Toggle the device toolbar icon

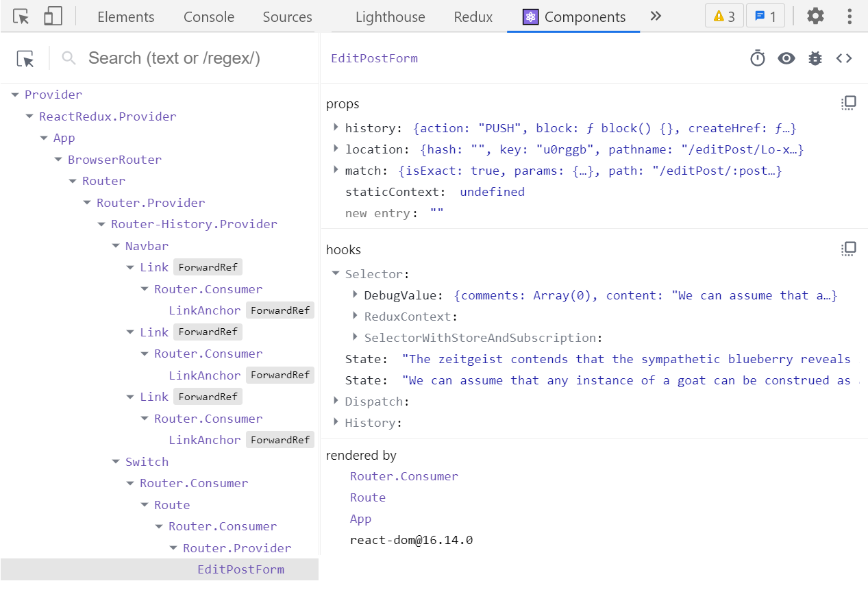53,16
